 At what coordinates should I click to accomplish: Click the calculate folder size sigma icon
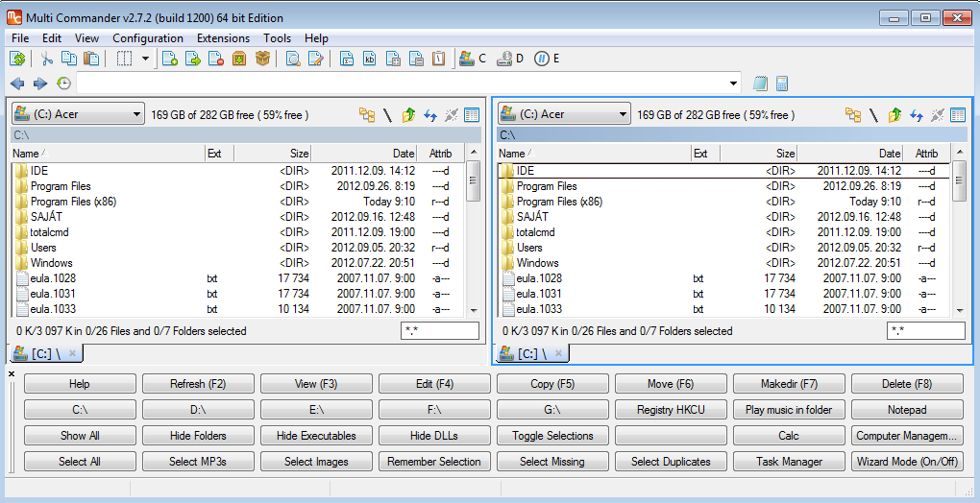click(347, 59)
